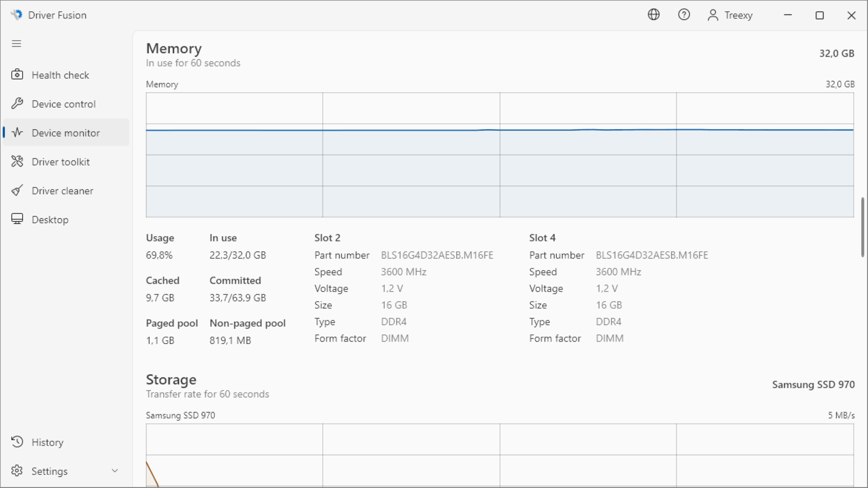The image size is (868, 488).
Task: Expand the Settings chevron
Action: click(x=115, y=471)
